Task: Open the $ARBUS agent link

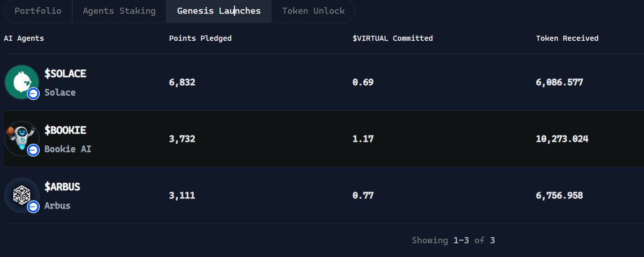Action: 62,187
